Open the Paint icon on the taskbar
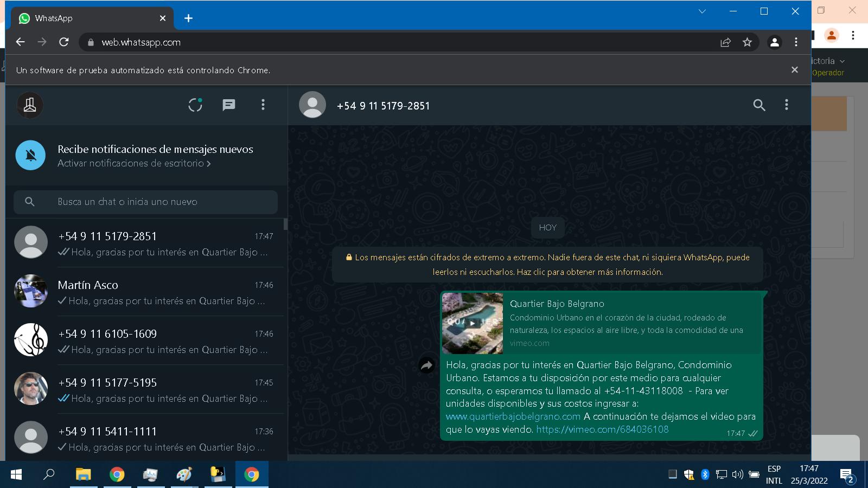The image size is (868, 488). 184,474
